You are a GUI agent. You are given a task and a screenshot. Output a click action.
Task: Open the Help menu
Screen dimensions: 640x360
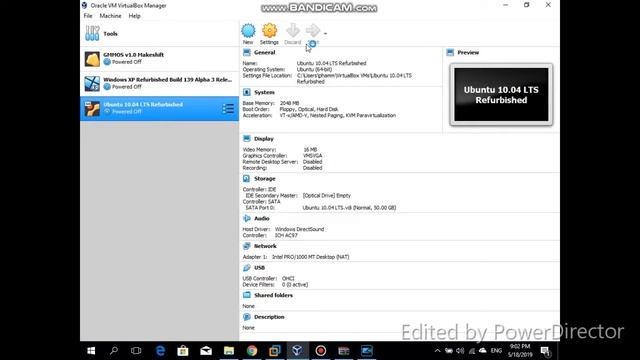[x=134, y=16]
